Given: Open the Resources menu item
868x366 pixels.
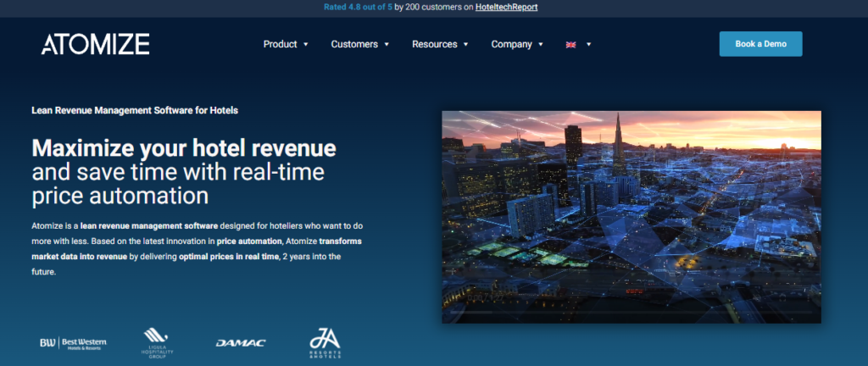Looking at the screenshot, I should pos(435,44).
